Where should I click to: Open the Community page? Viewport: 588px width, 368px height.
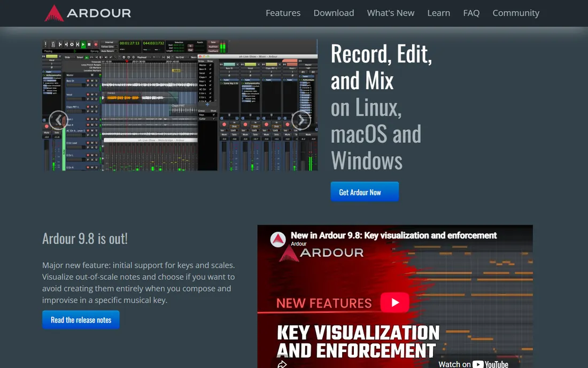pyautogui.click(x=516, y=13)
